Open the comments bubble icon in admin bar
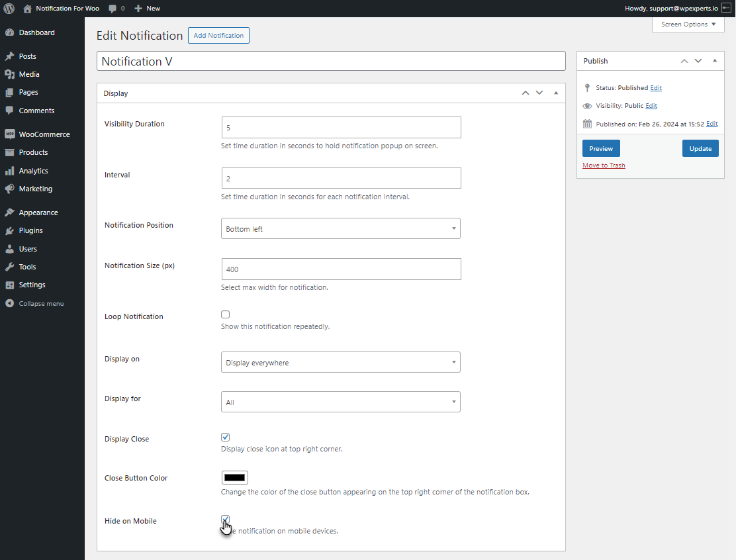This screenshot has width=736, height=560. pos(112,9)
